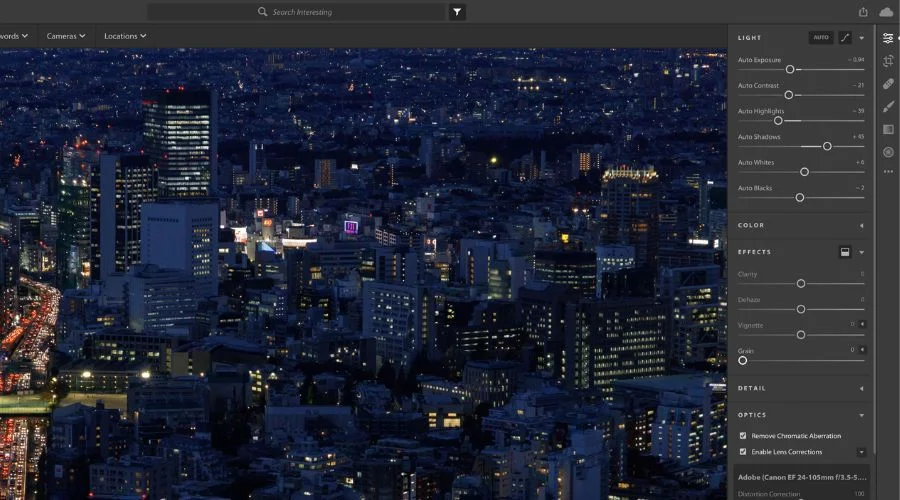Click the Tokyo night cityscape photo
The image size is (900, 500).
[x=363, y=274]
